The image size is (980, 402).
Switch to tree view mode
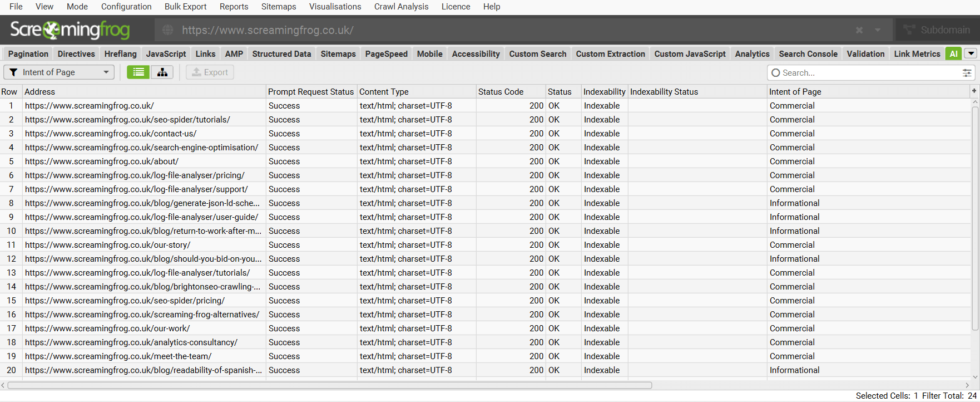[x=162, y=72]
